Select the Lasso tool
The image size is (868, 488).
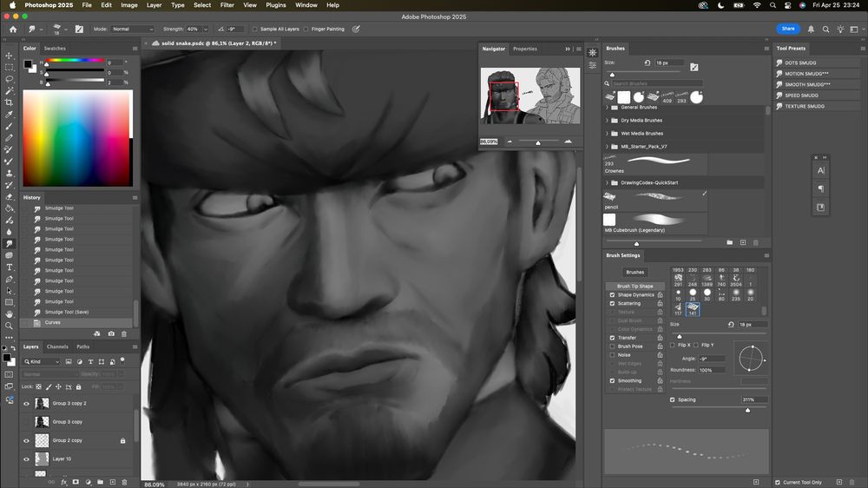tap(9, 79)
